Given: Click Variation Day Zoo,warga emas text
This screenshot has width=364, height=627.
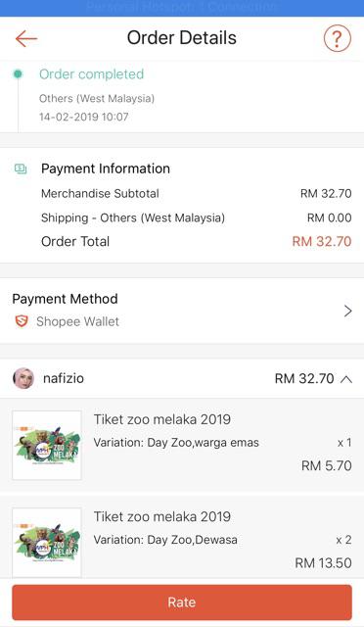Looking at the screenshot, I should [x=176, y=443].
